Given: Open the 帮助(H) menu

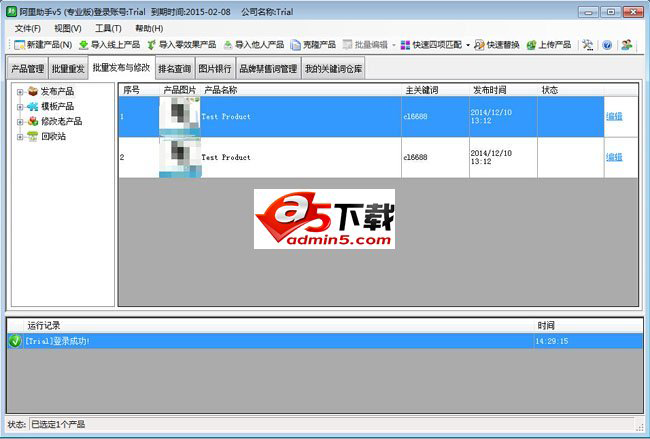Looking at the screenshot, I should click(149, 29).
